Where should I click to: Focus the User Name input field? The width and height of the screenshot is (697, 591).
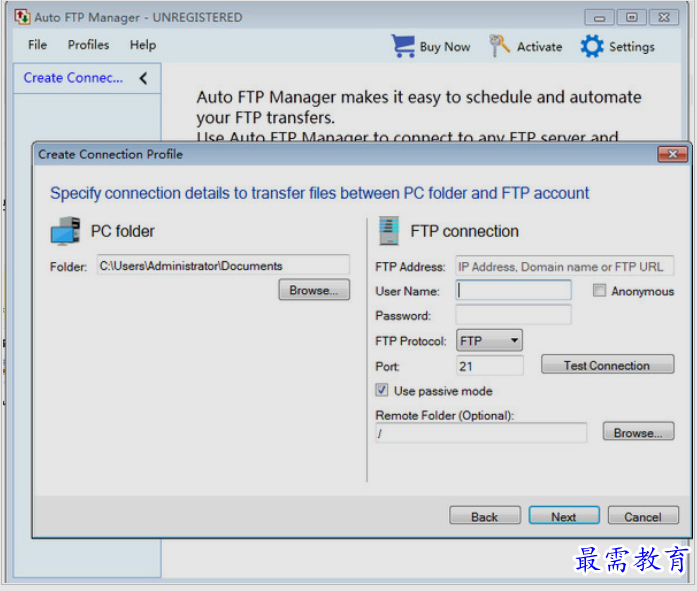513,291
